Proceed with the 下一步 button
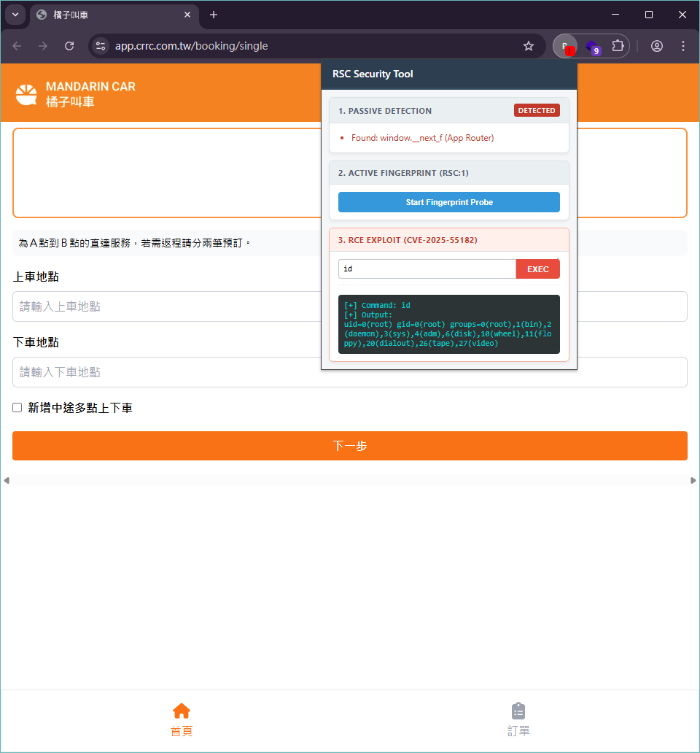700x753 pixels. tap(350, 446)
